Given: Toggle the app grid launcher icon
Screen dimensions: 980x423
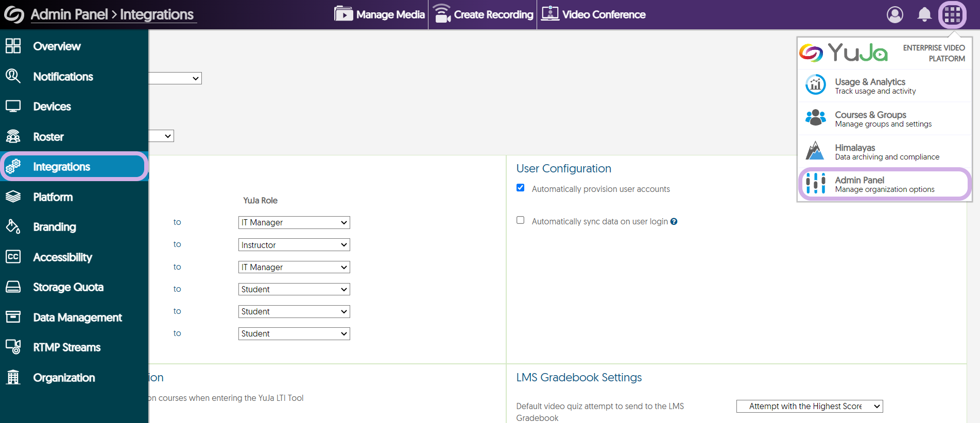Looking at the screenshot, I should (952, 15).
